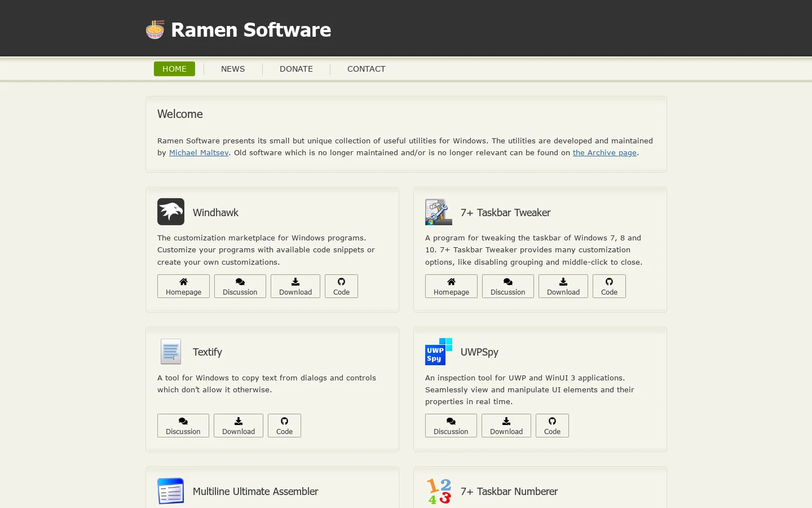
Task: Click the Welcome heading
Action: pyautogui.click(x=180, y=114)
